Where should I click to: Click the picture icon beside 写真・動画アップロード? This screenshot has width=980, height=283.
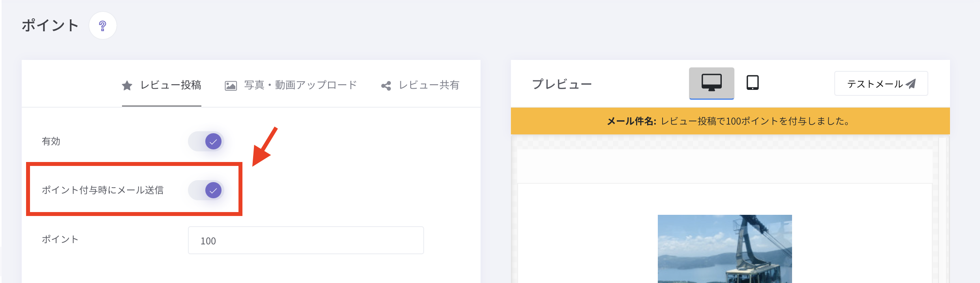tap(231, 86)
